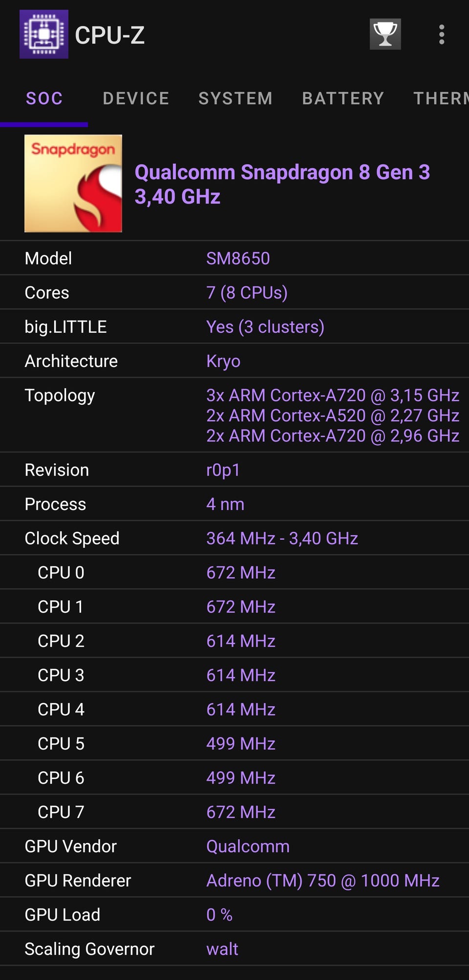Tap the Snapdragon chip logo image

(x=73, y=183)
